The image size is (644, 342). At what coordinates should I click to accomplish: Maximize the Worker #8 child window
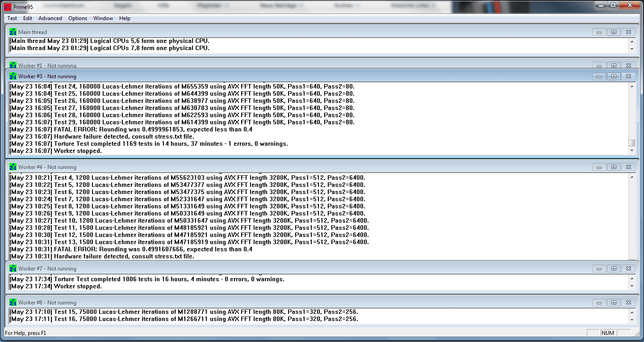point(614,303)
